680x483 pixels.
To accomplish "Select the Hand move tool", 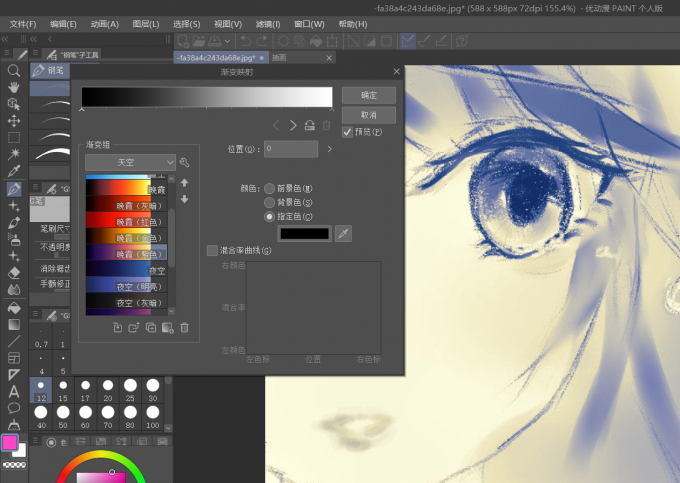I will point(14,87).
